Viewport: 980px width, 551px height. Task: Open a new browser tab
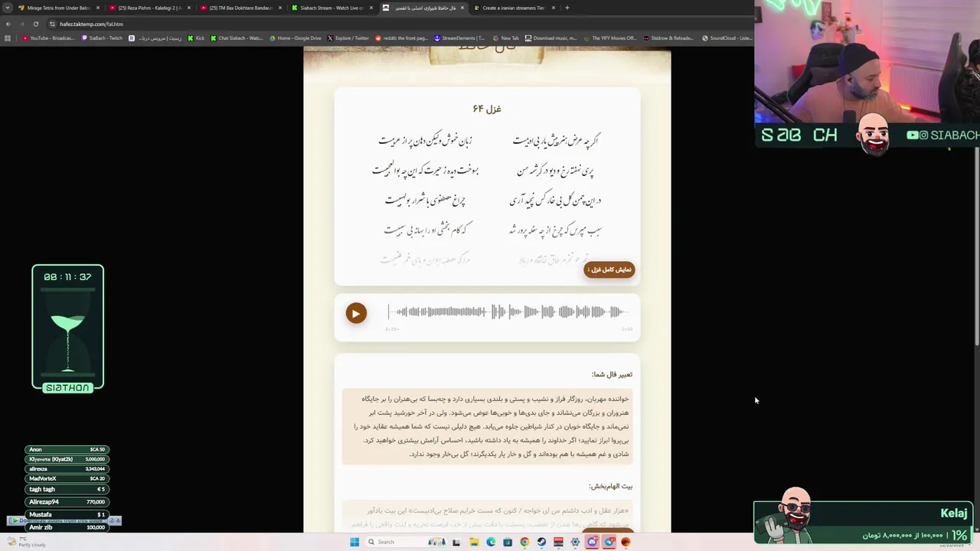567,8
